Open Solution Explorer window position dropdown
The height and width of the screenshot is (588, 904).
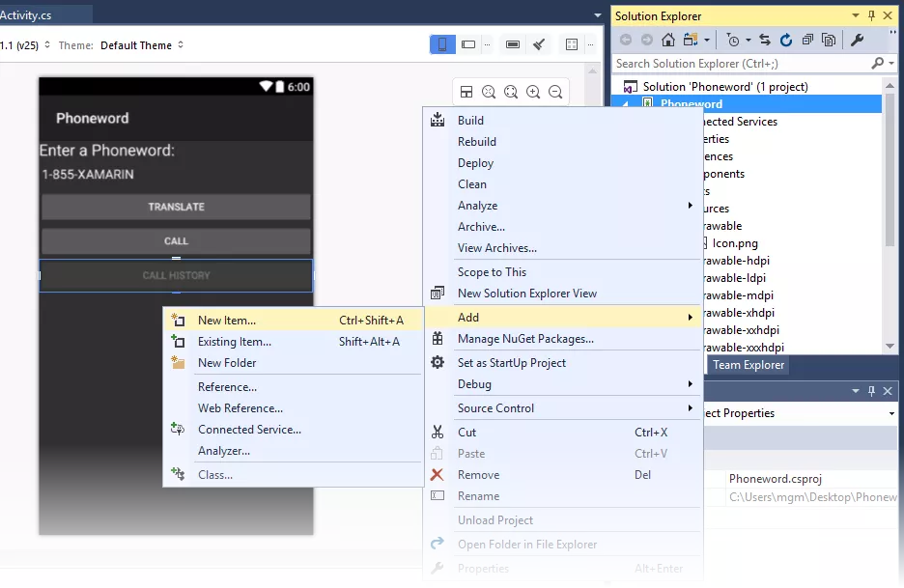pos(856,16)
